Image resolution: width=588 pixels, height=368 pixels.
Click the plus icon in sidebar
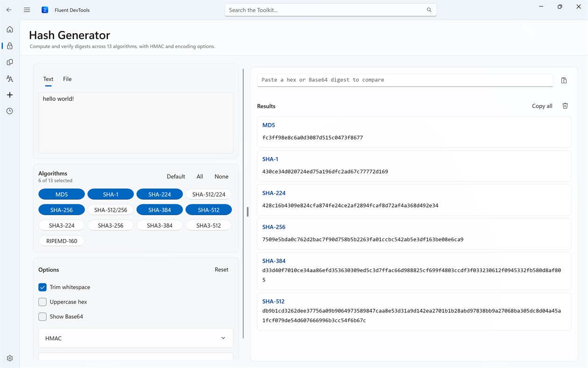click(10, 95)
